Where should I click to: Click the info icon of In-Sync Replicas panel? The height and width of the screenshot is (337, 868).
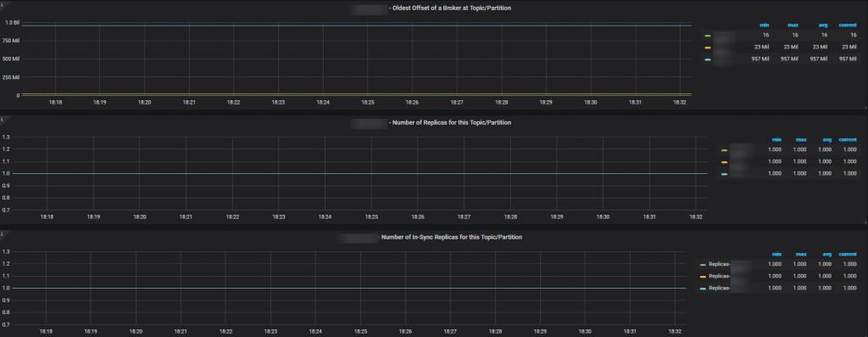point(3,234)
